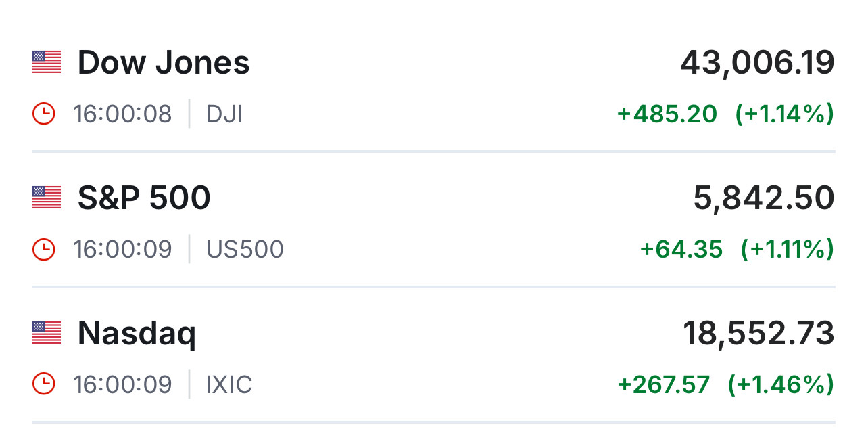The height and width of the screenshot is (429, 868).
Task: Click the DJI ticker symbol
Action: [x=224, y=114]
